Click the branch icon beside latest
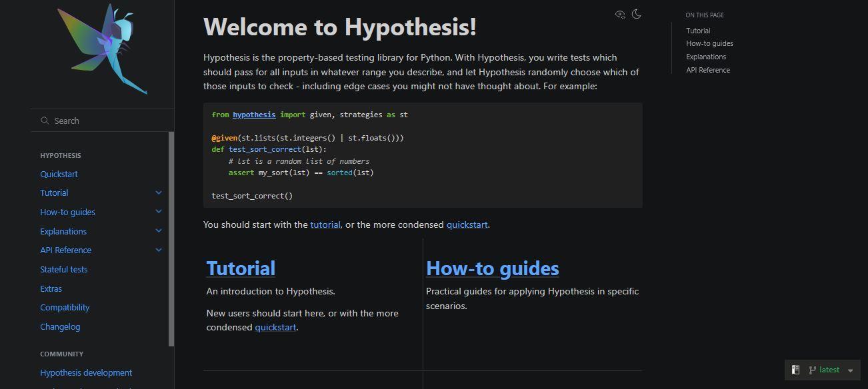Screen dimensions: 868x389 pyautogui.click(x=813, y=370)
